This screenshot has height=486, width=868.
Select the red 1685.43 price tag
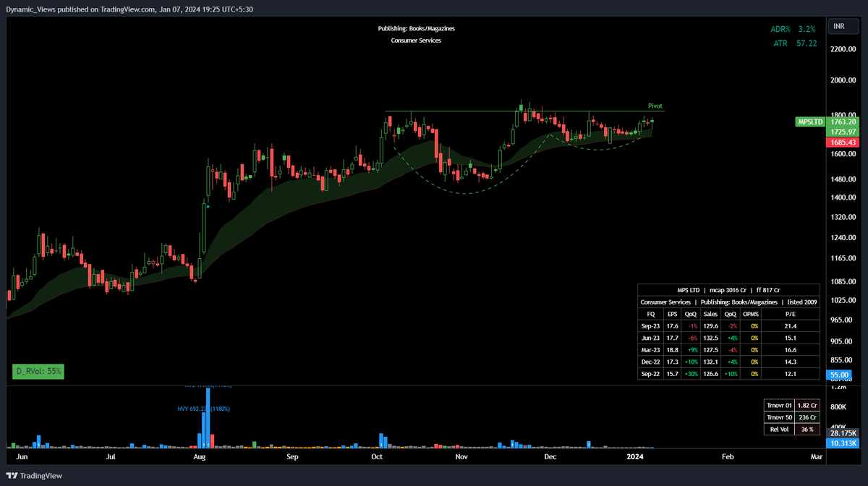click(x=844, y=143)
